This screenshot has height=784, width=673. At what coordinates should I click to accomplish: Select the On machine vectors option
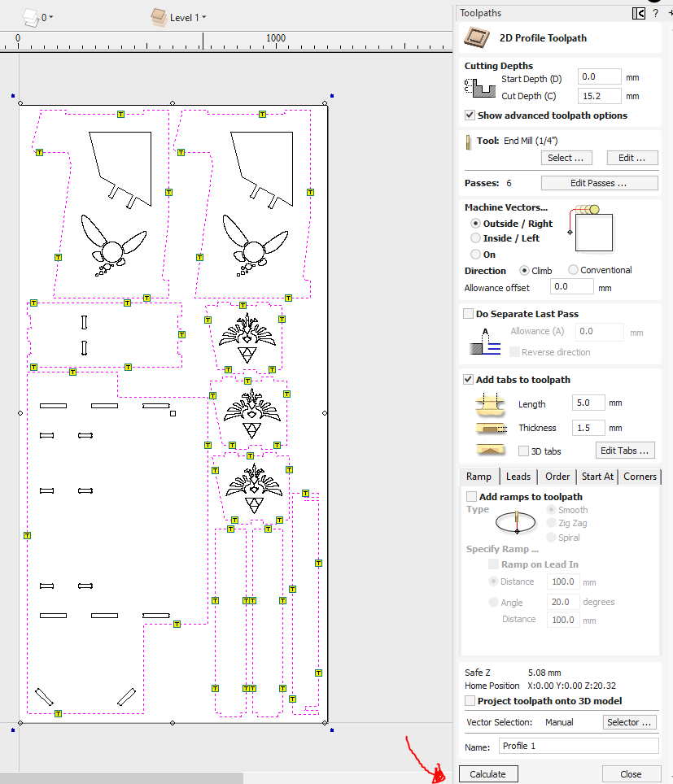(x=475, y=254)
